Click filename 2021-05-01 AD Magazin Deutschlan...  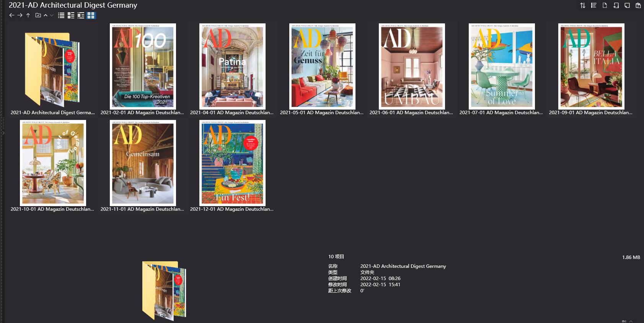(322, 113)
